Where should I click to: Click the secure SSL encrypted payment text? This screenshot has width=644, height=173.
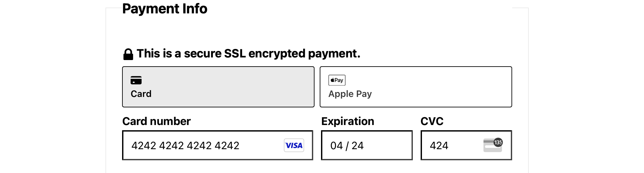(x=248, y=54)
